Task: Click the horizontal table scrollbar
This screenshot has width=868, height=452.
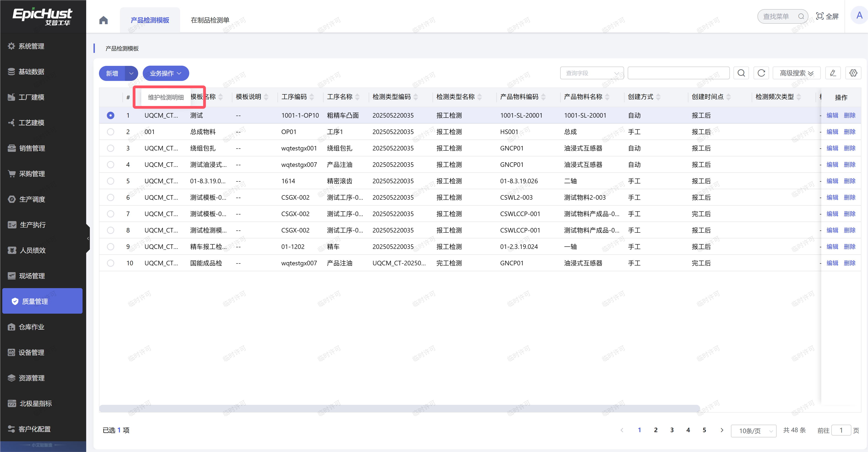Action: pyautogui.click(x=399, y=408)
